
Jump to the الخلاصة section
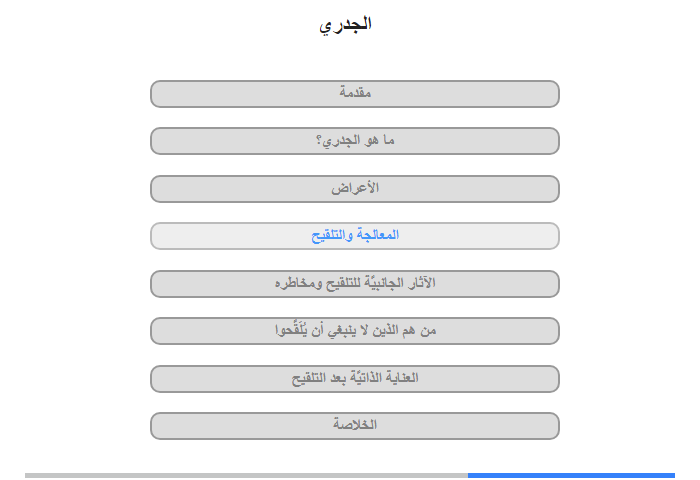[355, 426]
